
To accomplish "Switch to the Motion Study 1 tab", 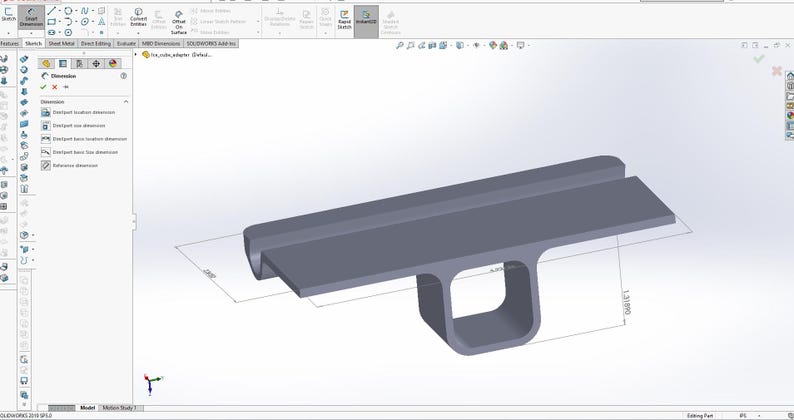I will pos(120,408).
